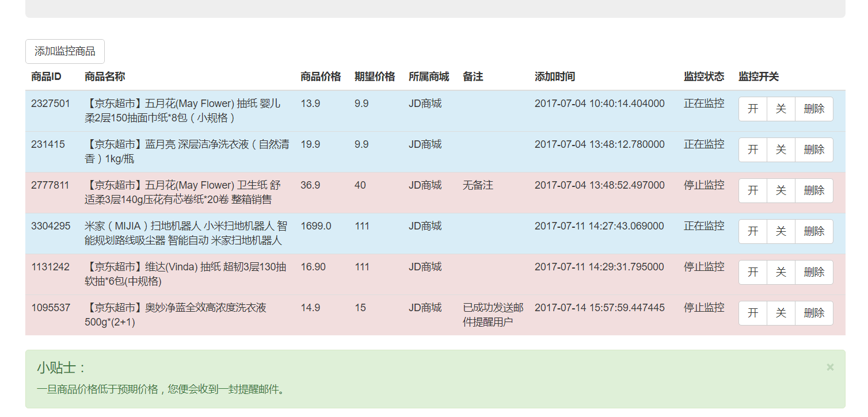Click the 添加监控商品 button
868x417 pixels.
65,51
